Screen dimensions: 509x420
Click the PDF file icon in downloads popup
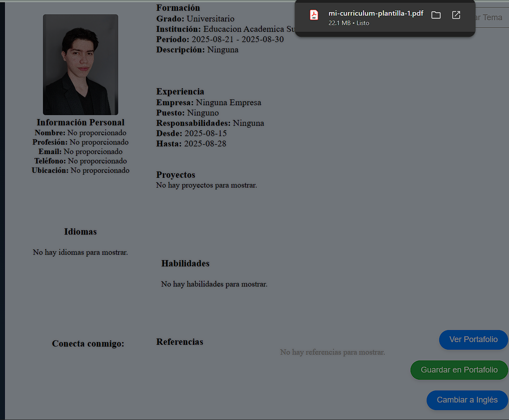click(x=314, y=15)
